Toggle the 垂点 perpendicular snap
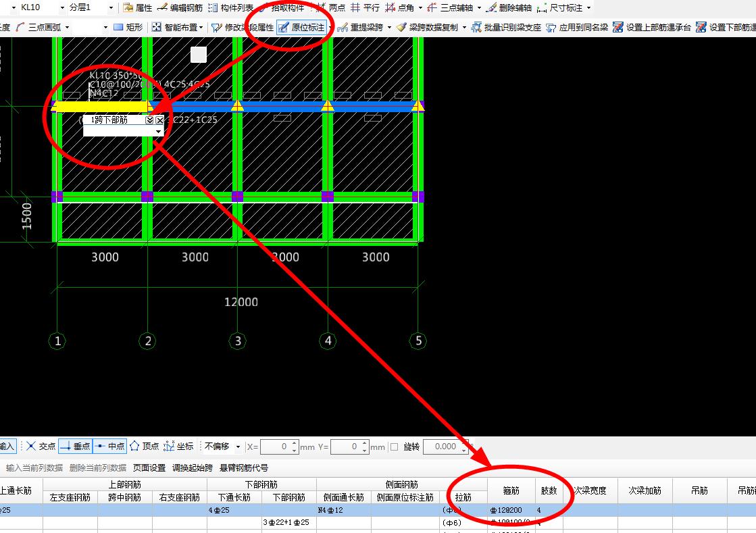756x533 pixels. tap(75, 447)
